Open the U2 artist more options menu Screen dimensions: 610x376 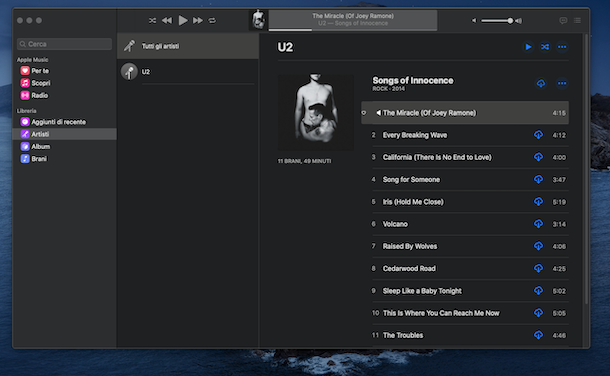tap(562, 47)
